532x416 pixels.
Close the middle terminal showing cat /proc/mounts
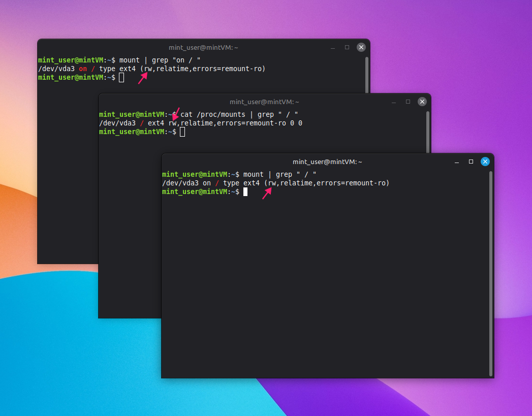tap(422, 102)
